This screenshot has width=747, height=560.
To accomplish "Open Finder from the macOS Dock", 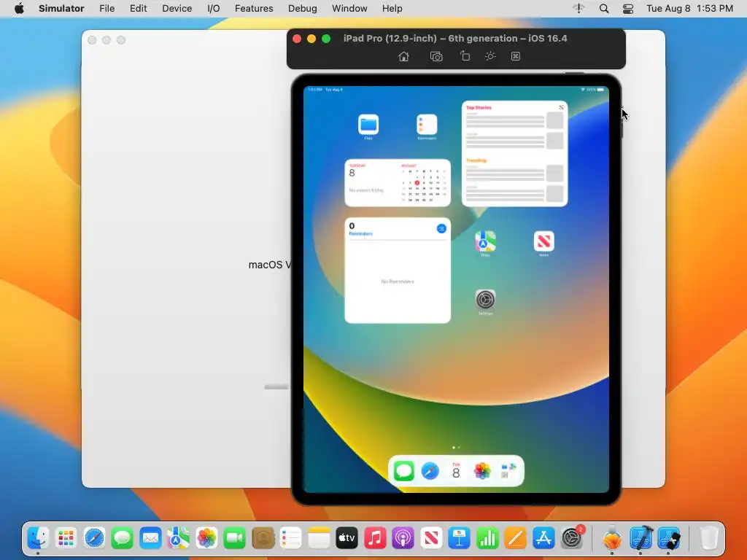I will tap(38, 539).
